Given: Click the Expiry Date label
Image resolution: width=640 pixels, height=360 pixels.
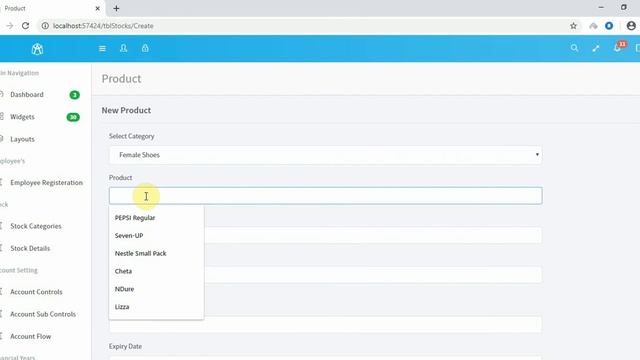Looking at the screenshot, I should point(125,346).
